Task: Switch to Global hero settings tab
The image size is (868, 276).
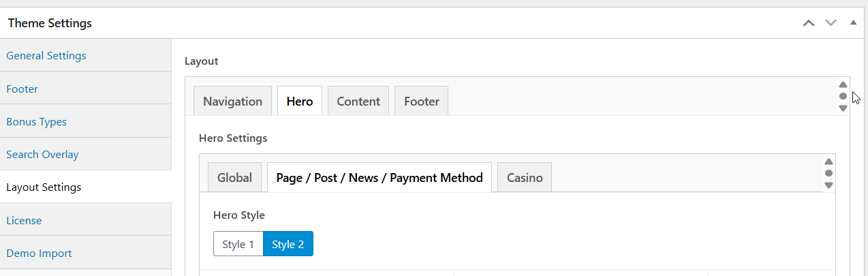Action: point(234,178)
